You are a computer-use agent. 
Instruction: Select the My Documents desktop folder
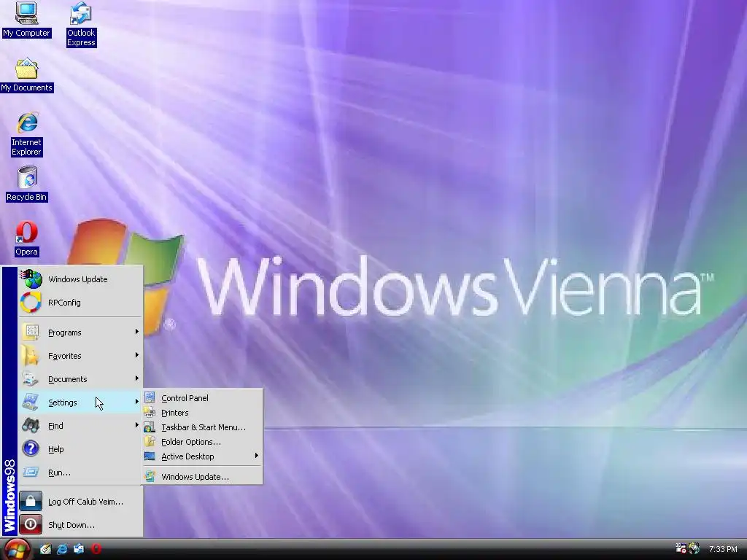tap(27, 75)
